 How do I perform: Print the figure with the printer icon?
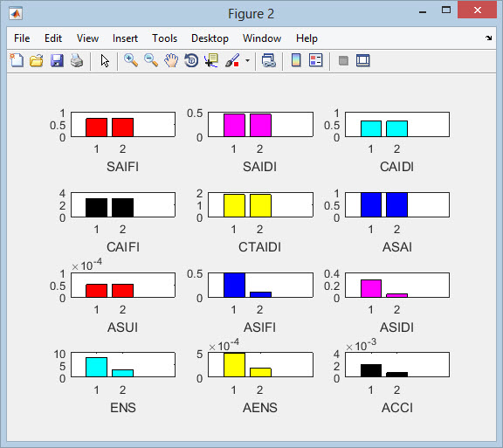click(77, 60)
